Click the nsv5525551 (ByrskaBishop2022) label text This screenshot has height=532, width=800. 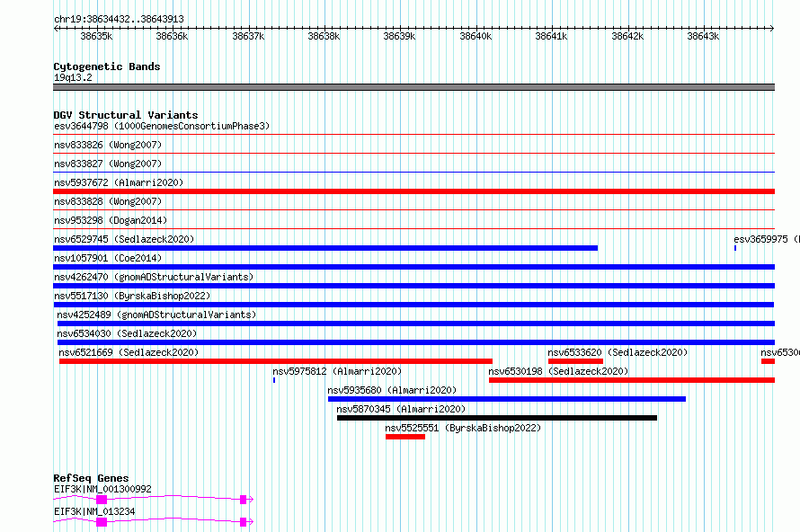point(463,428)
